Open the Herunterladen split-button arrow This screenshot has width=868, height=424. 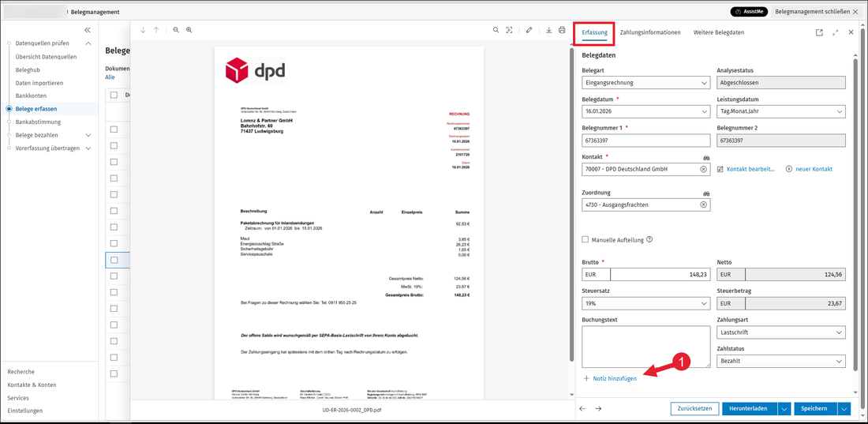784,408
